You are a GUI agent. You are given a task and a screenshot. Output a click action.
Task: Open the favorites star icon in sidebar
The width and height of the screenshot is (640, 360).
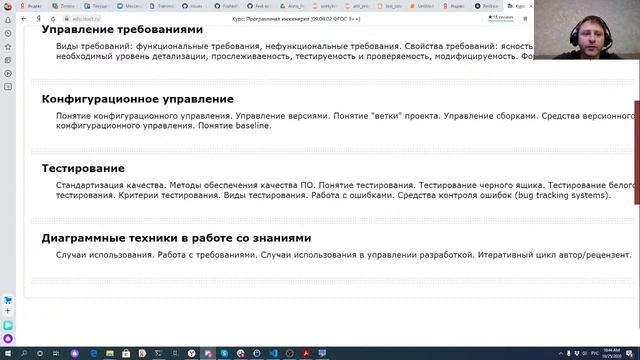tap(8, 47)
